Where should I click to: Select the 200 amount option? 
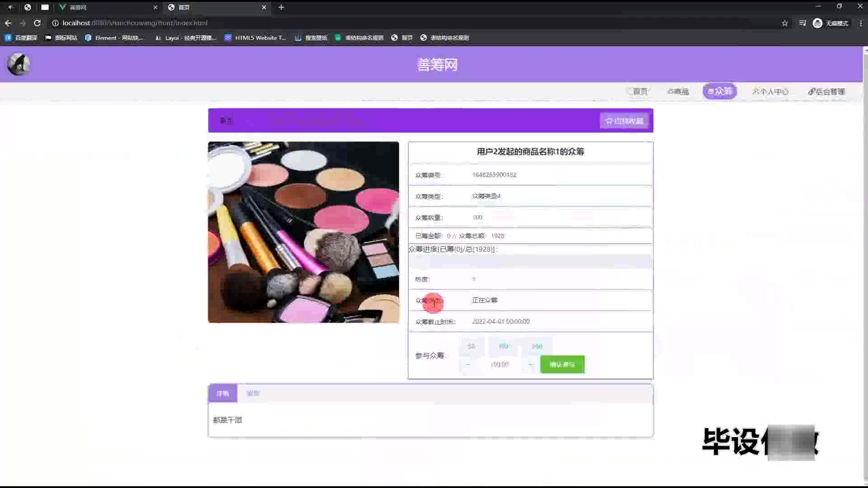tap(537, 346)
